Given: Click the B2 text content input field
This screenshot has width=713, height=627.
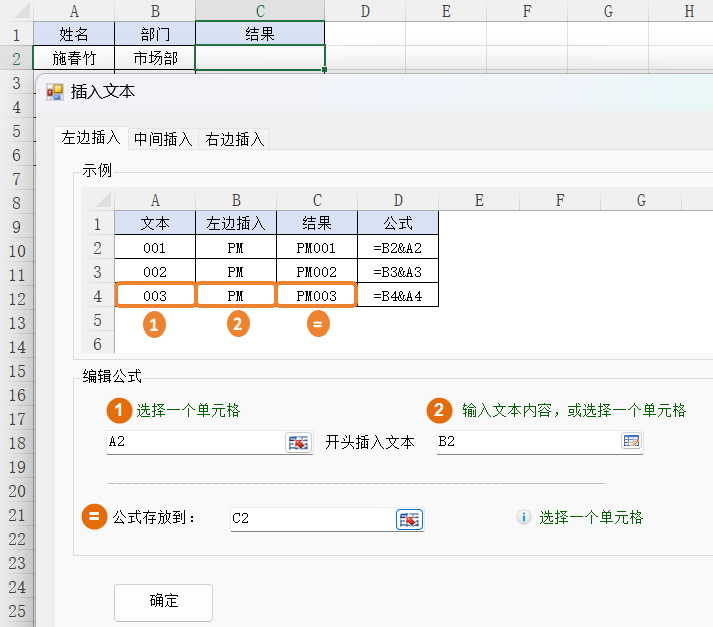Looking at the screenshot, I should [526, 442].
